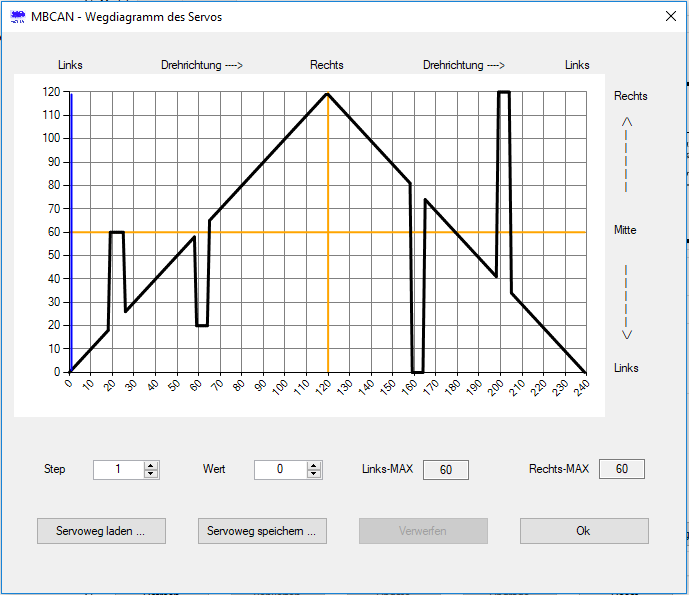Viewport: 689px width, 595px height.
Task: Confirm with the Ok button
Action: pyautogui.click(x=584, y=531)
